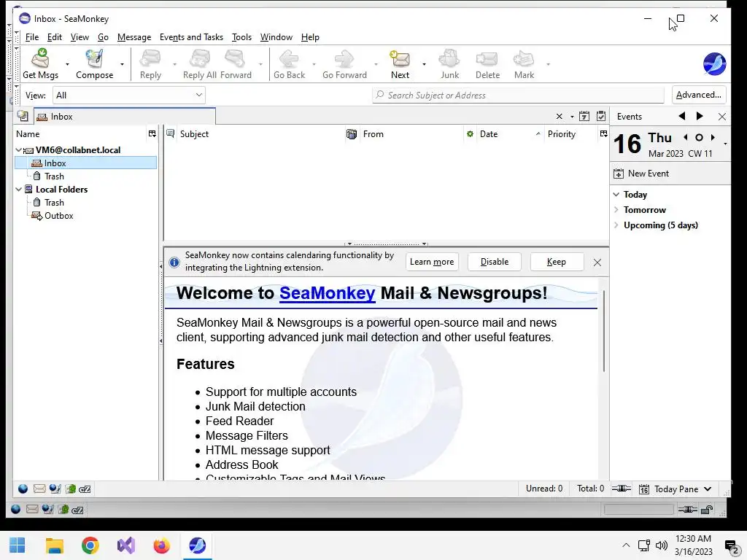The width and height of the screenshot is (747, 560).
Task: Click the Go Back toolbar icon
Action: point(289,64)
